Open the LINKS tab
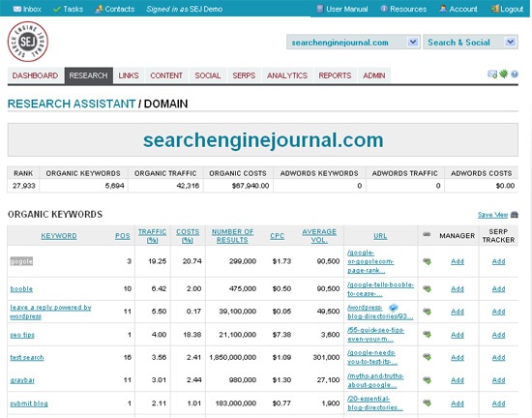This screenshot has width=532, height=418. [129, 75]
